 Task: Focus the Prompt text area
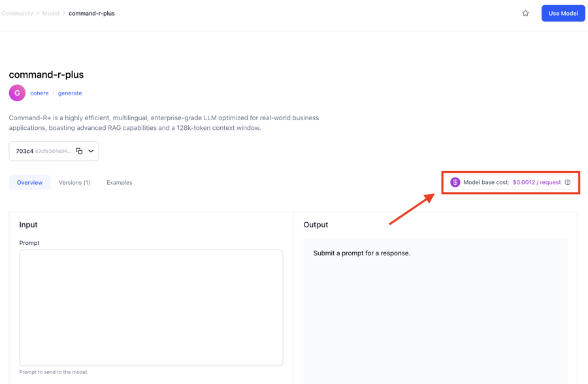coord(151,307)
